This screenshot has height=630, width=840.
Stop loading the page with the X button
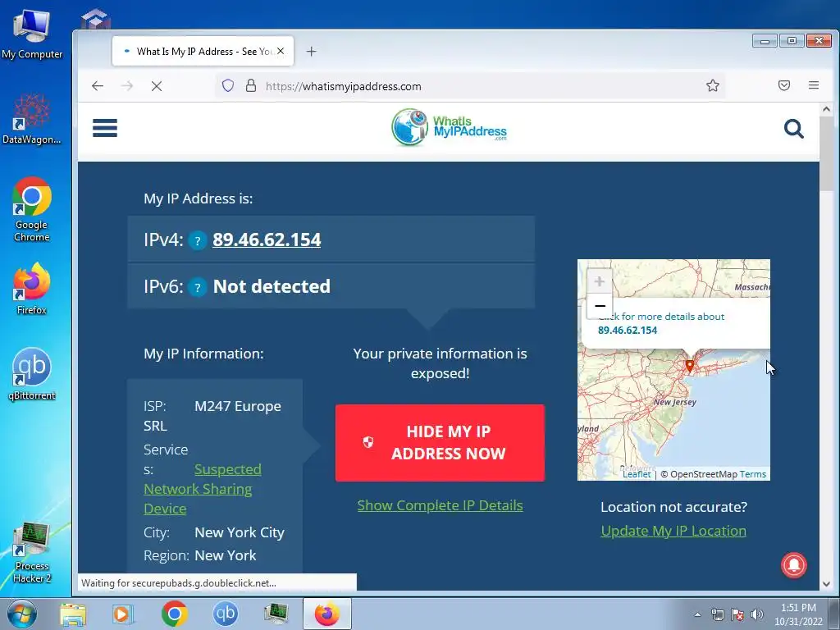point(157,85)
